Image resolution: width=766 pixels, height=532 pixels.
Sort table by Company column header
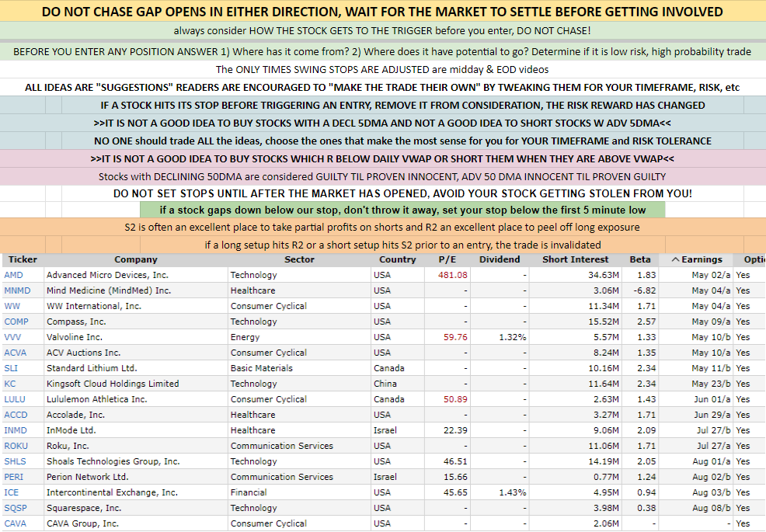pos(136,260)
